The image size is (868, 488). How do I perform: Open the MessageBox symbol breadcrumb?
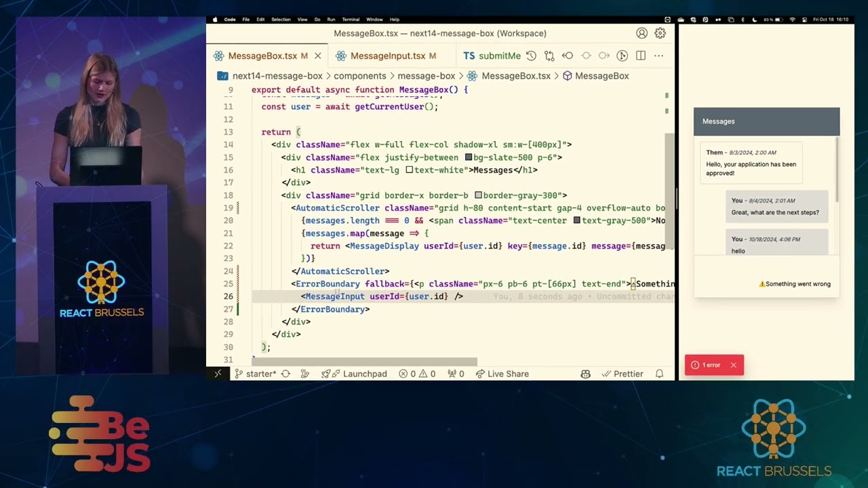[602, 76]
